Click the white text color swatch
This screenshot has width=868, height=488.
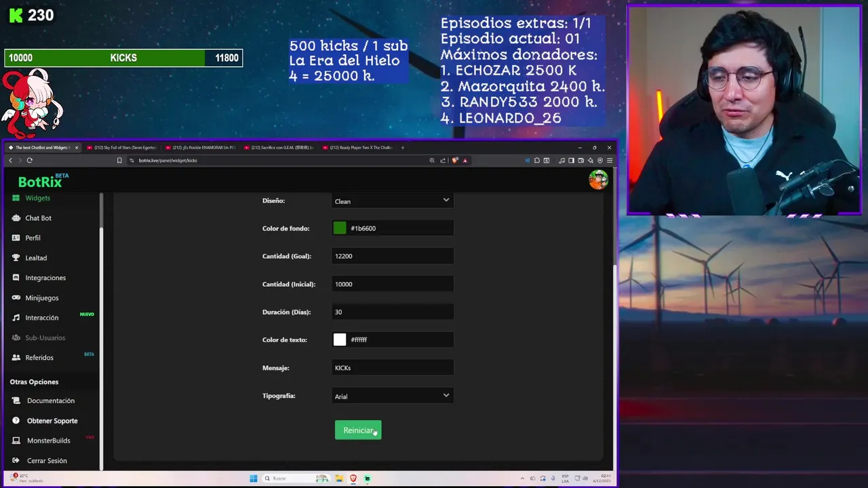(x=340, y=340)
